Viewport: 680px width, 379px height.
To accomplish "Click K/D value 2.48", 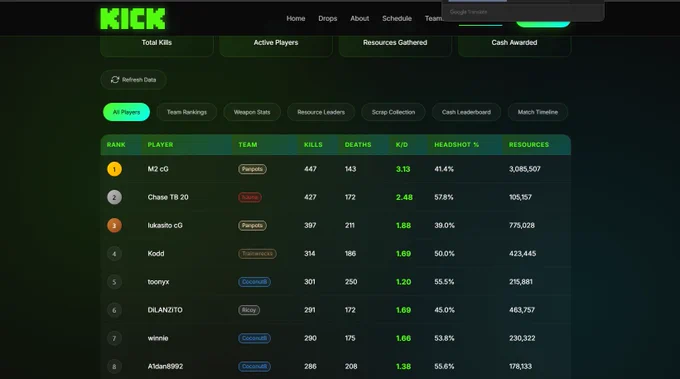I will [404, 197].
